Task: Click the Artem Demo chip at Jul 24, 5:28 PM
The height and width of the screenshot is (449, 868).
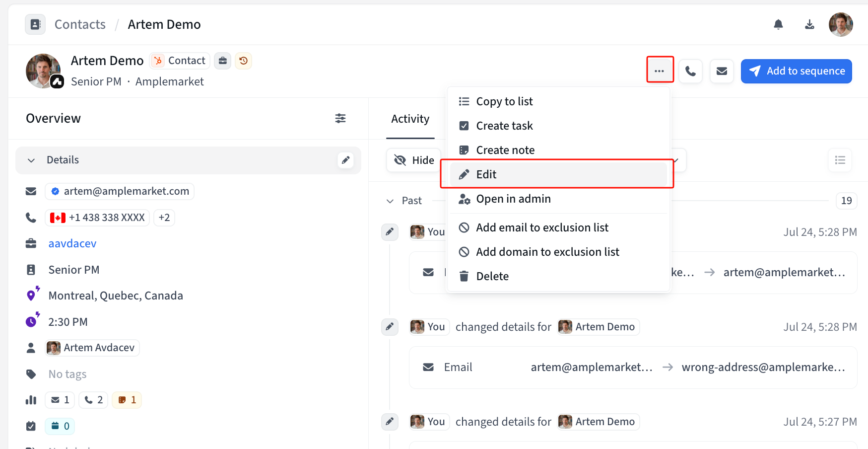Action: click(598, 327)
